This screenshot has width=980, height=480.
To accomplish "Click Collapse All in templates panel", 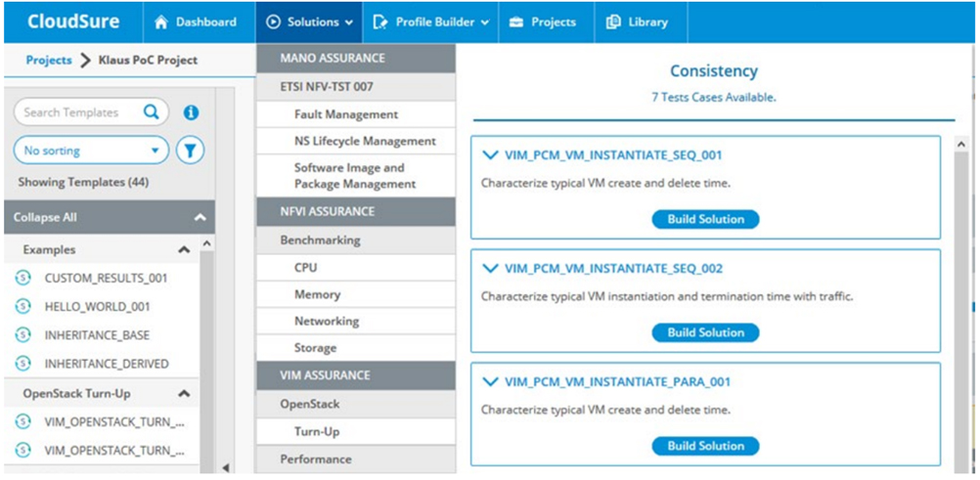I will pos(46,217).
